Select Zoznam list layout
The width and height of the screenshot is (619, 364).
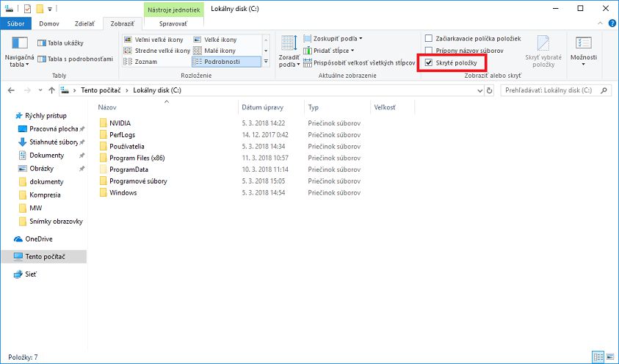[140, 62]
